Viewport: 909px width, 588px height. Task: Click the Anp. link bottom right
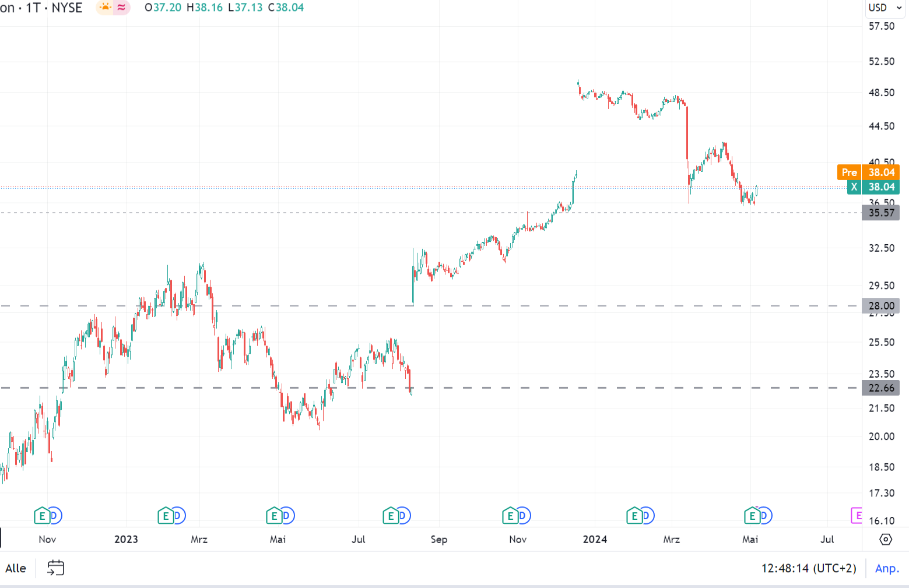click(x=887, y=568)
